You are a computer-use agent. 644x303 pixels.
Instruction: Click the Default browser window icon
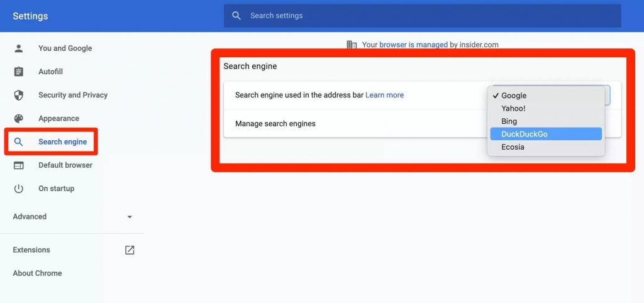[18, 165]
